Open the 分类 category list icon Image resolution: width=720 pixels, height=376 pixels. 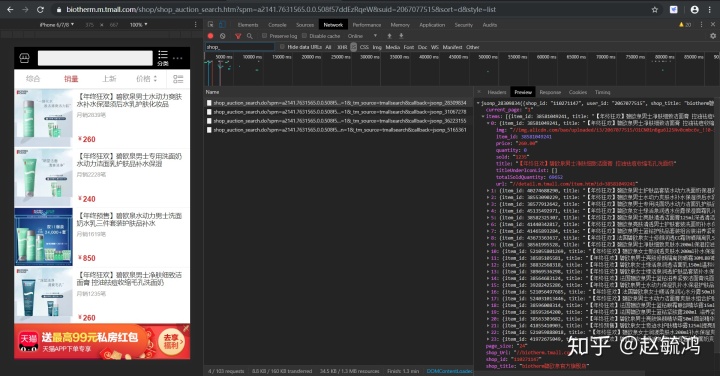click(x=163, y=58)
